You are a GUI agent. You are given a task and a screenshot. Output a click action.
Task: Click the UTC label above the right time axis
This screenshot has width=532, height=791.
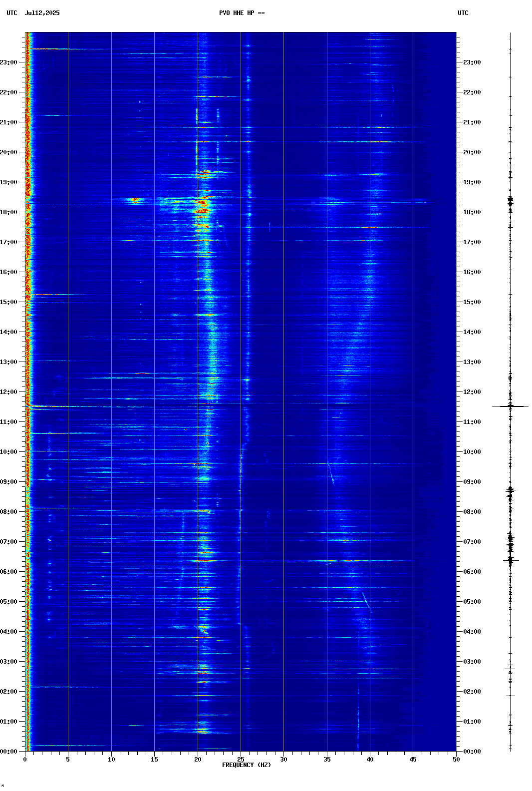463,13
